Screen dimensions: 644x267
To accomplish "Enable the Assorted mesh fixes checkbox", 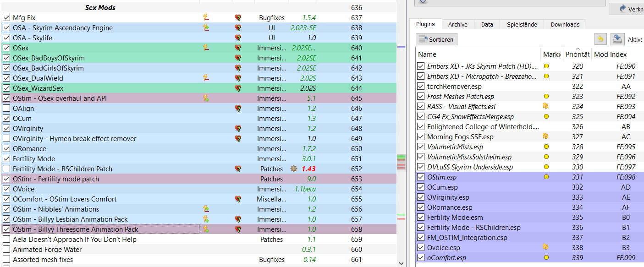I will pos(6,260).
